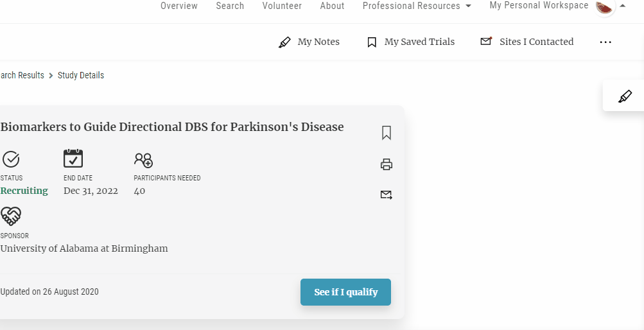Share the study by email icon
This screenshot has height=330, width=644.
point(386,195)
